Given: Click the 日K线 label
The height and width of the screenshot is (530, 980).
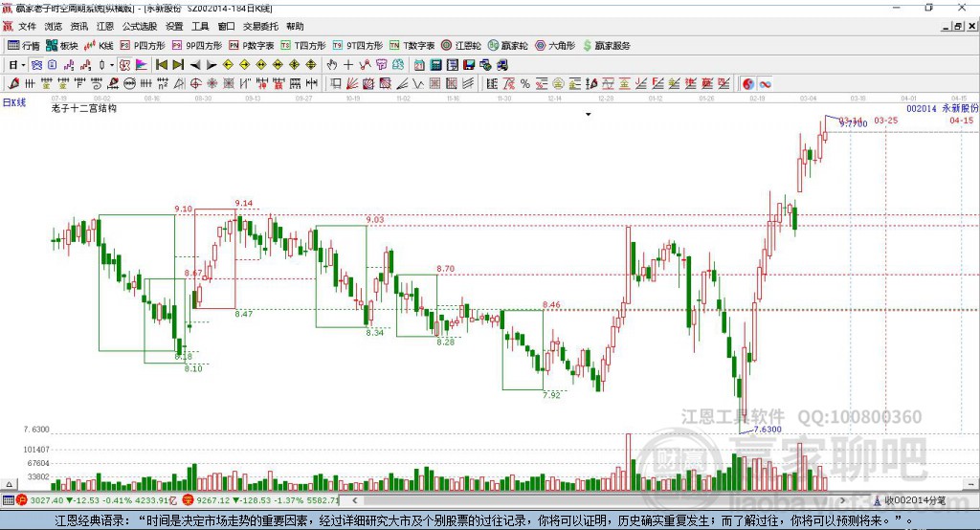Looking at the screenshot, I should tap(14, 101).
